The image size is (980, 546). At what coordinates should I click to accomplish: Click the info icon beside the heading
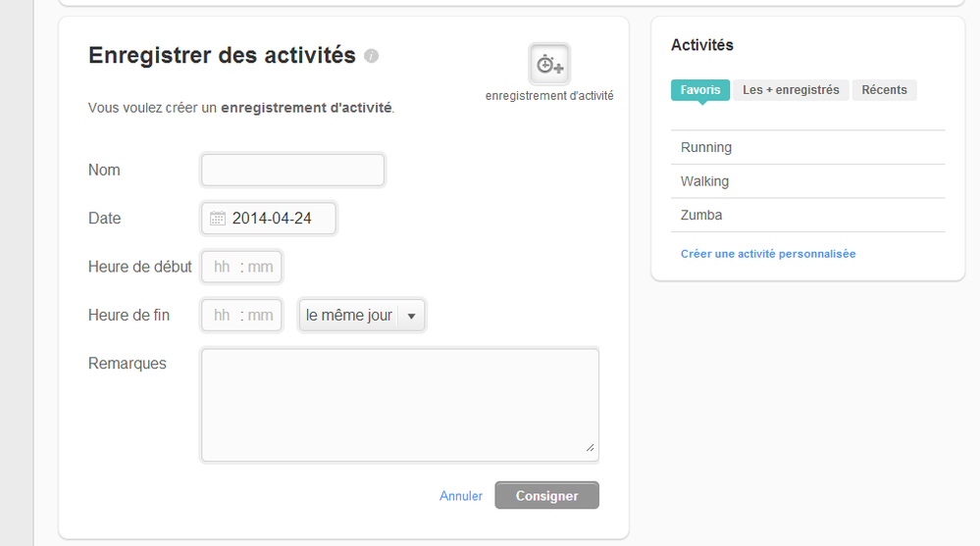click(371, 56)
